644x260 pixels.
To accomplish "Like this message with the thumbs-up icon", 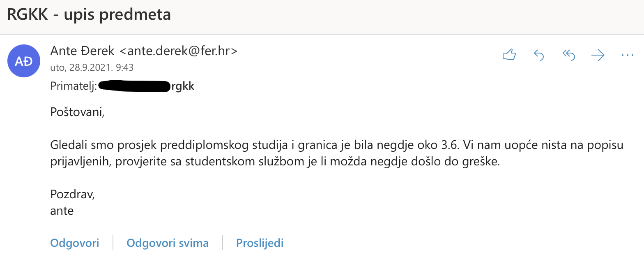I will [509, 55].
